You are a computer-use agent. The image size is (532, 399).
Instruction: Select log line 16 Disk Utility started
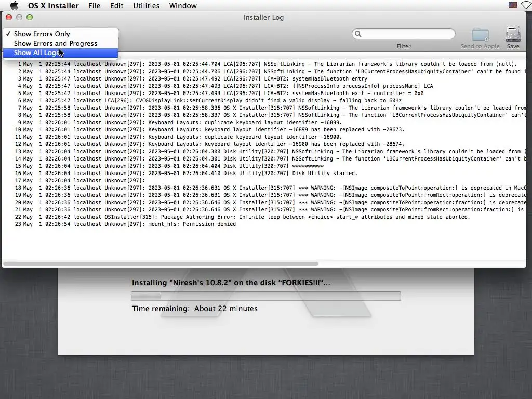tap(186, 174)
